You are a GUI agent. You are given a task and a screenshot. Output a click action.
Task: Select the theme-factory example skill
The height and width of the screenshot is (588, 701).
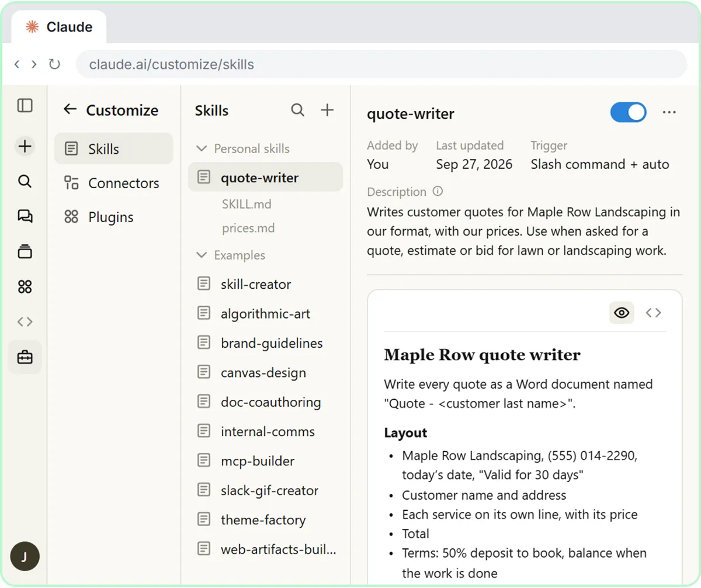[265, 519]
